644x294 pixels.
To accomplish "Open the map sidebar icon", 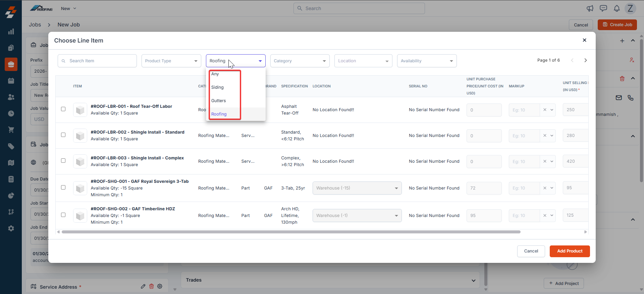I will tap(11, 163).
